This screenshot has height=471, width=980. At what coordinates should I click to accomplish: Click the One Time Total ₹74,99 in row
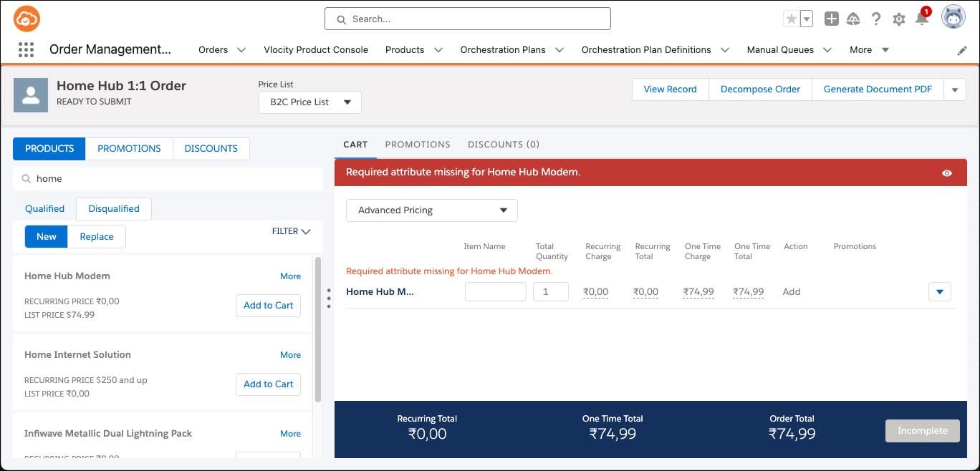(749, 292)
